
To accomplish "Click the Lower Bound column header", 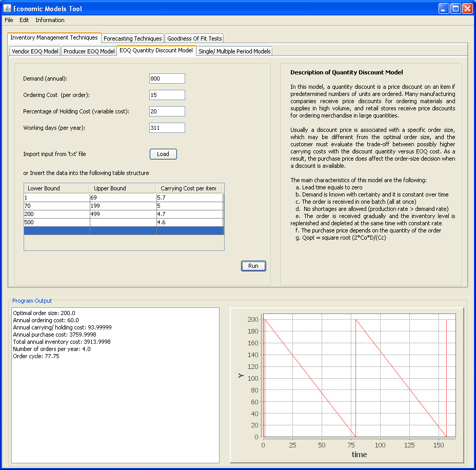I will 56,188.
